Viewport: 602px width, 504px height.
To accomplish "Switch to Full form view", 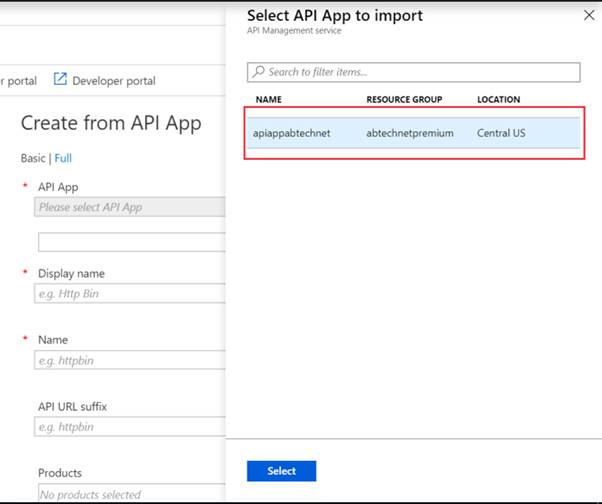I will coord(63,158).
